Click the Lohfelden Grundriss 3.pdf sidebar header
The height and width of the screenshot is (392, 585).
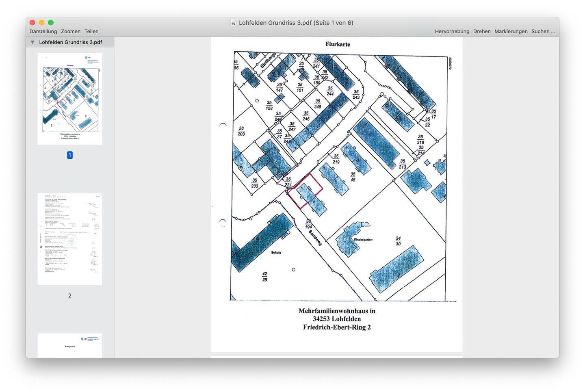[x=70, y=42]
